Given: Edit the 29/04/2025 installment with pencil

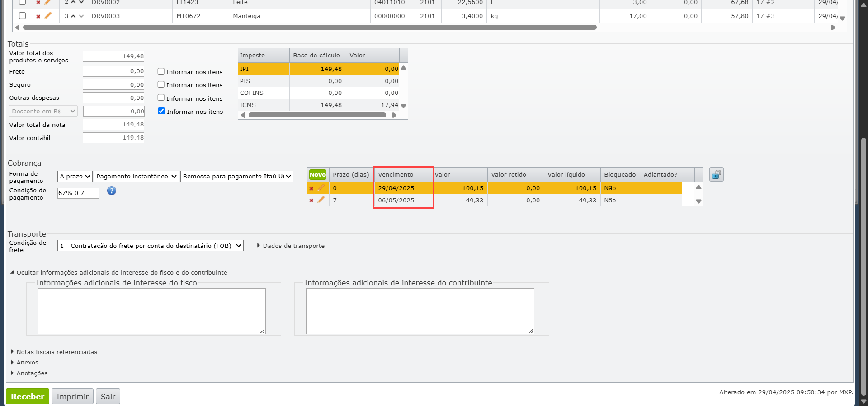Looking at the screenshot, I should [x=321, y=188].
